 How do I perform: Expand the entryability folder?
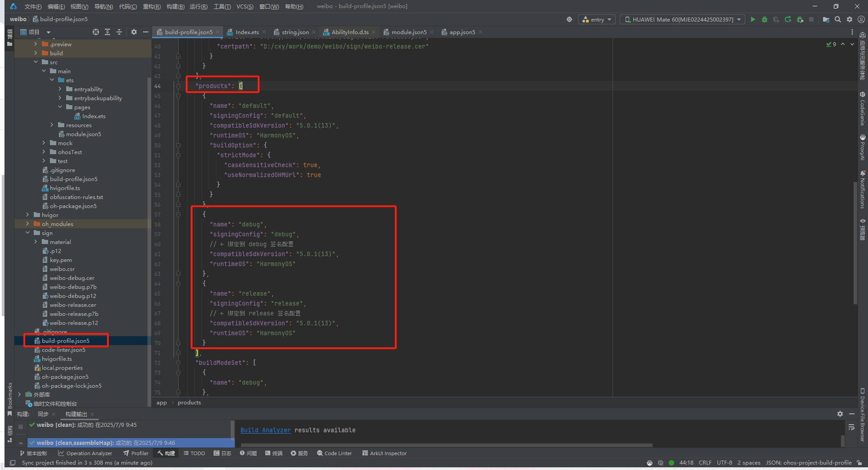pyautogui.click(x=60, y=89)
